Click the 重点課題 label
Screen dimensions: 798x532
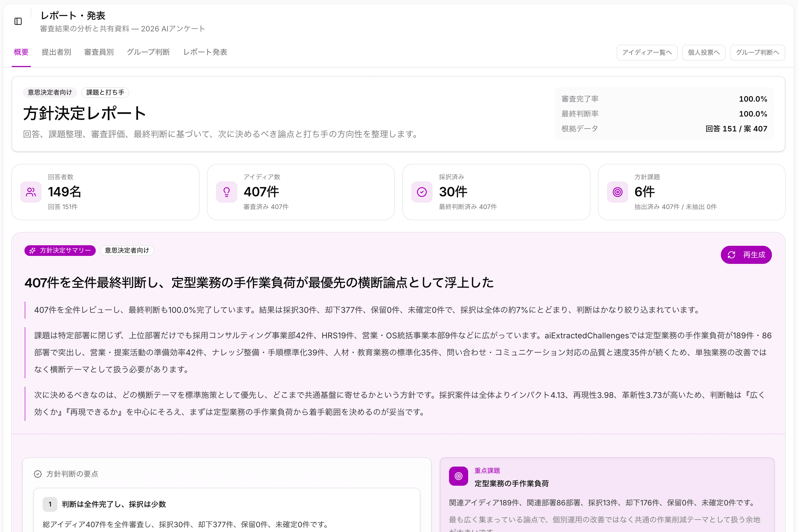point(487,471)
